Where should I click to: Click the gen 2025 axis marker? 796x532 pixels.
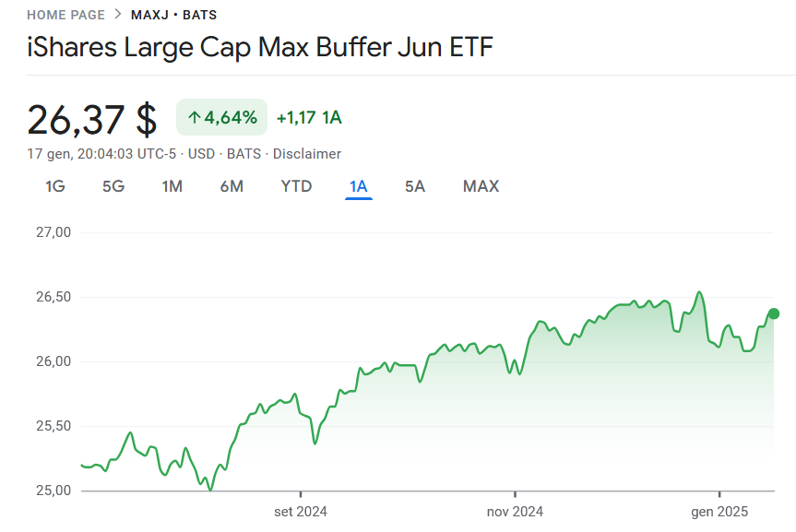click(x=719, y=511)
